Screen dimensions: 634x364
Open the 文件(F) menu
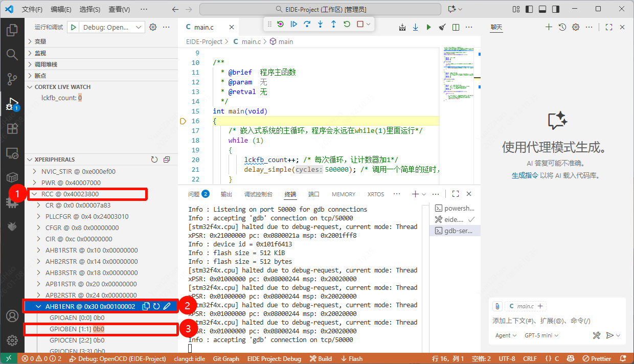[x=32, y=9]
